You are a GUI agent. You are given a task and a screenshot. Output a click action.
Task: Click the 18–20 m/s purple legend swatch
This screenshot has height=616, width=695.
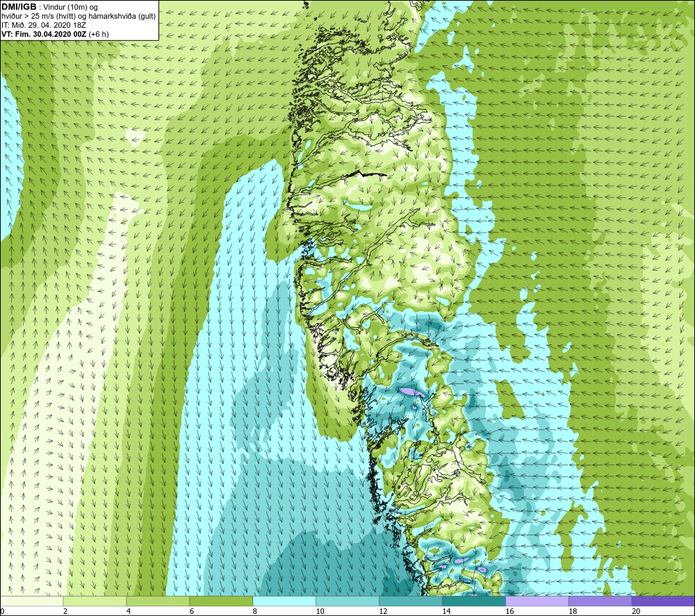[600, 601]
